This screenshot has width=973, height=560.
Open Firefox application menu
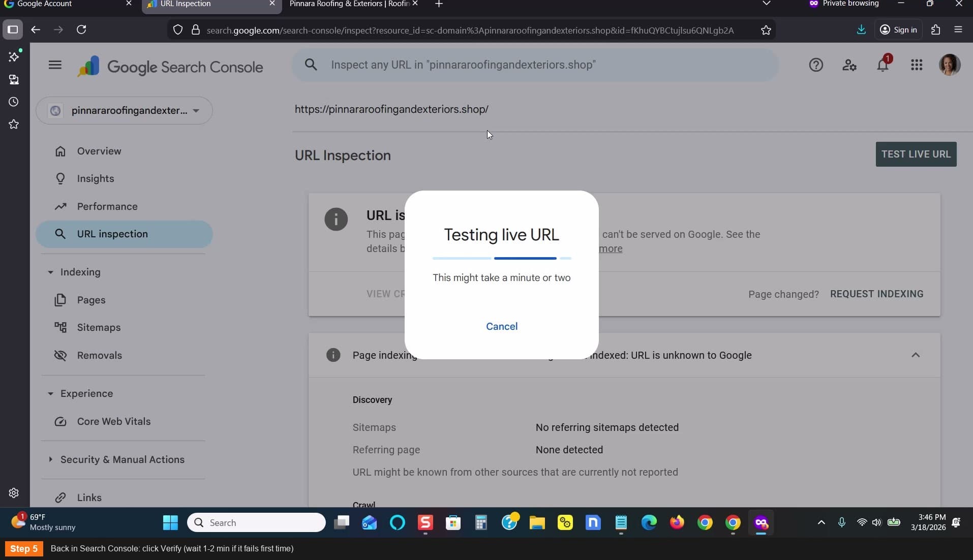point(958,29)
